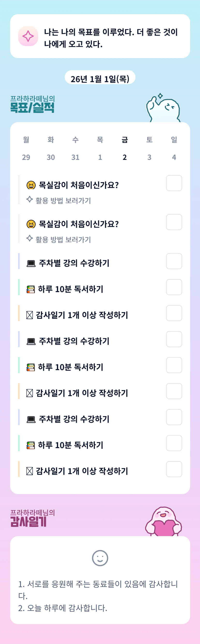The width and height of the screenshot is (200, 644).
Task: Open the second 감사일기 1개 이상 작성하기 goal
Action: pyautogui.click(x=82, y=393)
